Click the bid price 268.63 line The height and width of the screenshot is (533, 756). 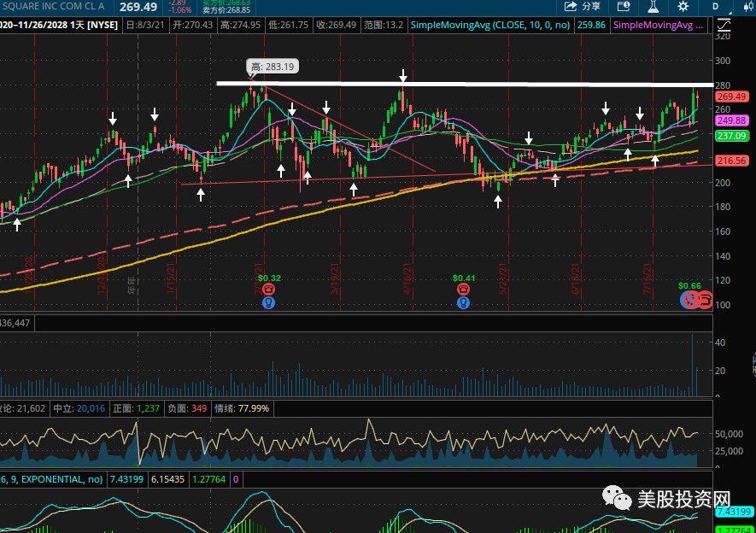click(226, 3)
